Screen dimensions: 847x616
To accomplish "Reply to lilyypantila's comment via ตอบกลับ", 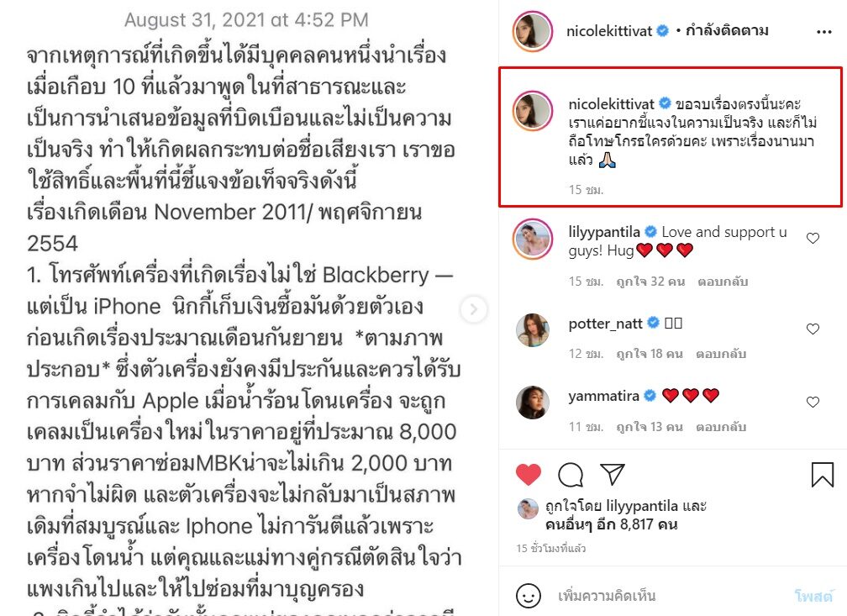I will pyautogui.click(x=723, y=282).
